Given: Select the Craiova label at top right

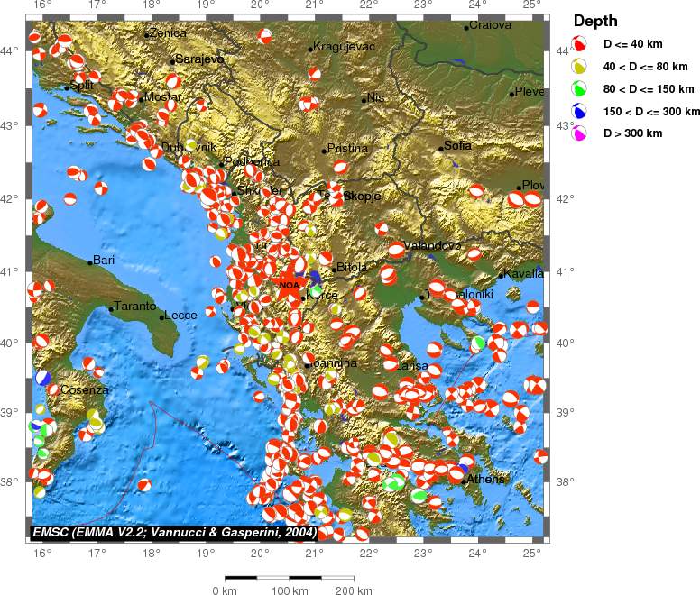Looking at the screenshot, I should [492, 25].
